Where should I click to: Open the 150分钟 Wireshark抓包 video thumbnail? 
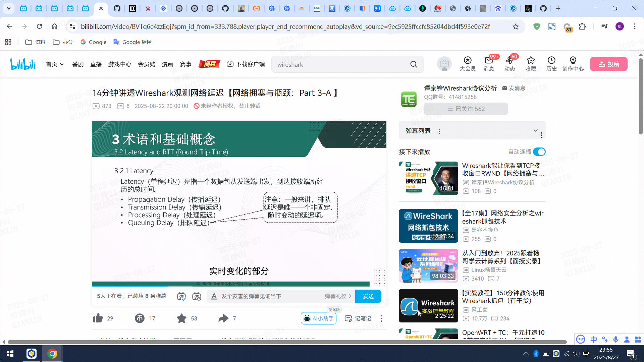(428, 305)
